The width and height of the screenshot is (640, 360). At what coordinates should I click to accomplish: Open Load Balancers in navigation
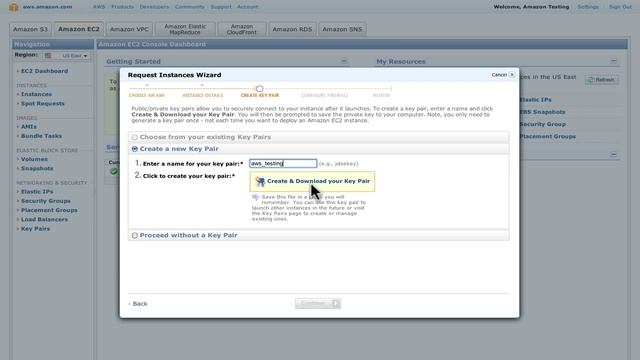coord(44,220)
